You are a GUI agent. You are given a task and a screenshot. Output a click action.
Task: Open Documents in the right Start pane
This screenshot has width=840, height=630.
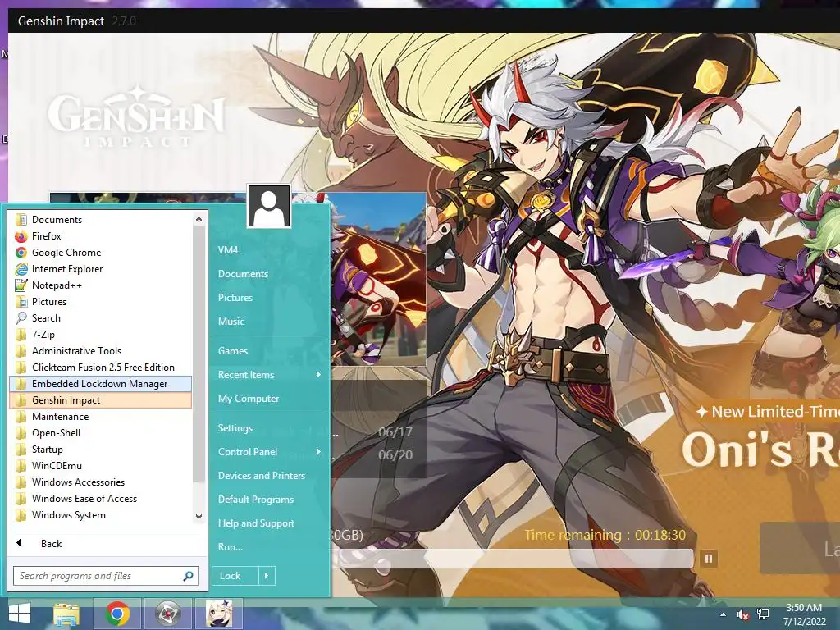pyautogui.click(x=243, y=274)
